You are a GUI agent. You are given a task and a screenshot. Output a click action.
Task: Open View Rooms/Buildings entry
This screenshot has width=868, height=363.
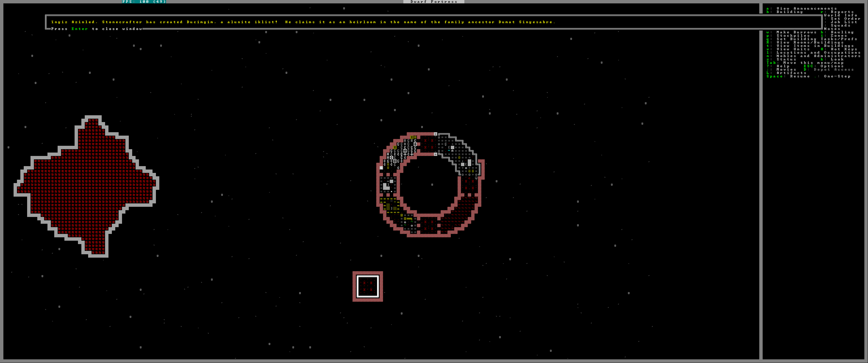805,43
